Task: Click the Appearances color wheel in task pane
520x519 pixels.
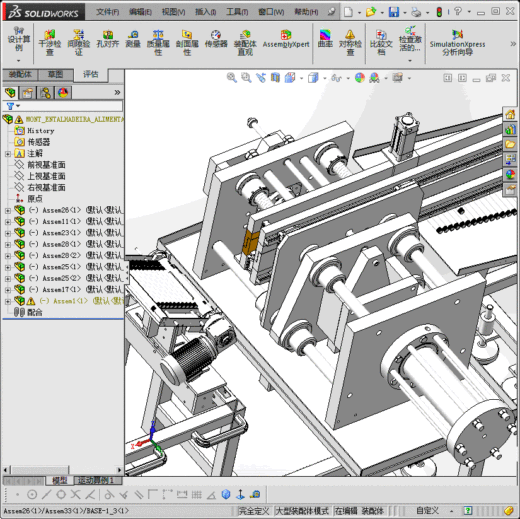Action: tap(510, 174)
